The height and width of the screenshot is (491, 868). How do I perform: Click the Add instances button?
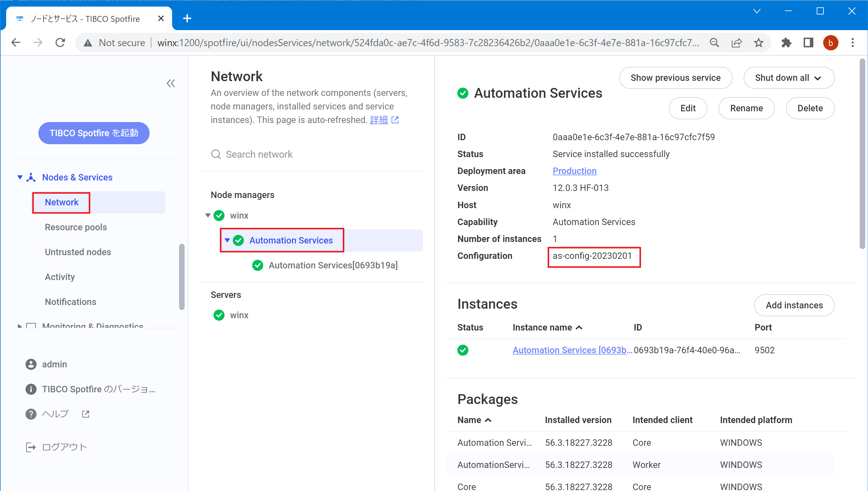click(794, 305)
